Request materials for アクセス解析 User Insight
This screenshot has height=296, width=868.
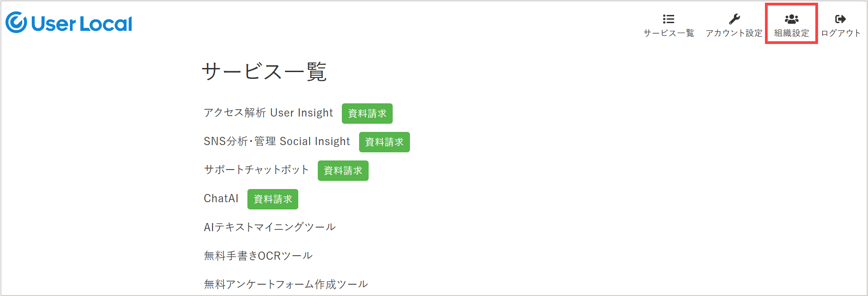[x=367, y=113]
